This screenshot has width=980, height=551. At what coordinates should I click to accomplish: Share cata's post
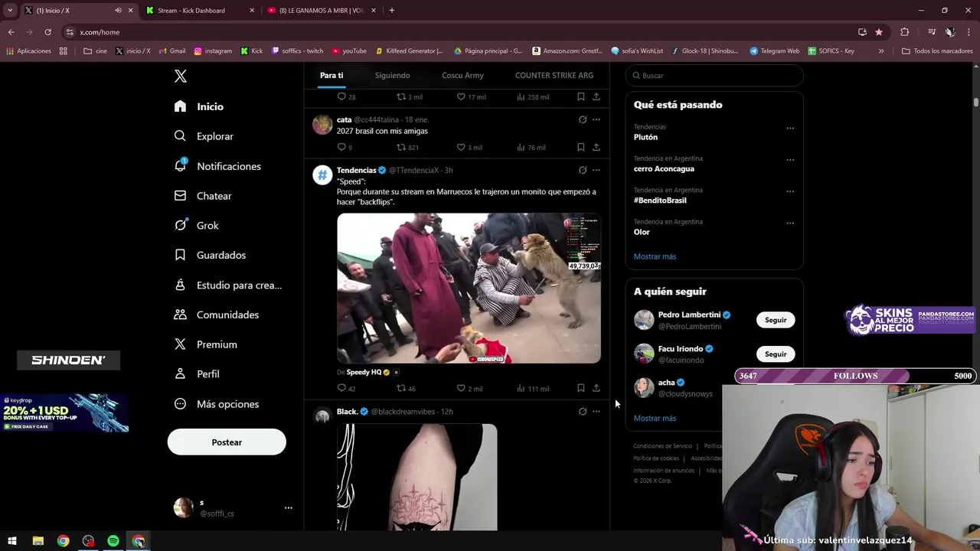point(596,147)
